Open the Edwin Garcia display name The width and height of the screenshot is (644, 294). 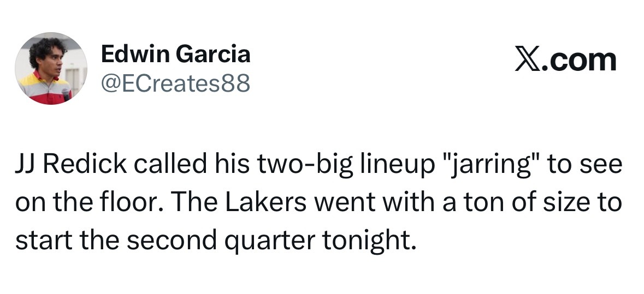point(175,54)
